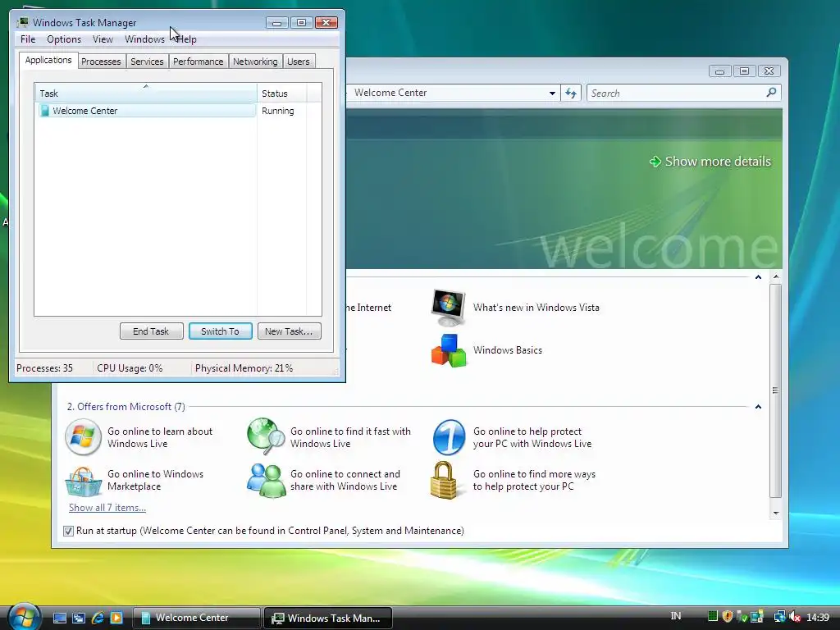This screenshot has height=630, width=840.
Task: Select the Applications tab
Action: 48,60
